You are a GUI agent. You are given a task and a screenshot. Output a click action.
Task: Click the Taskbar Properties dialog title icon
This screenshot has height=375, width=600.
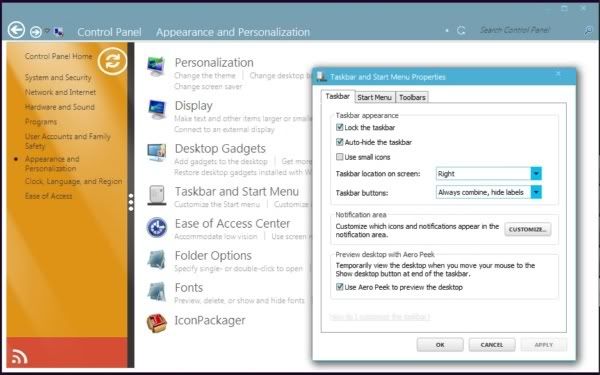point(321,77)
